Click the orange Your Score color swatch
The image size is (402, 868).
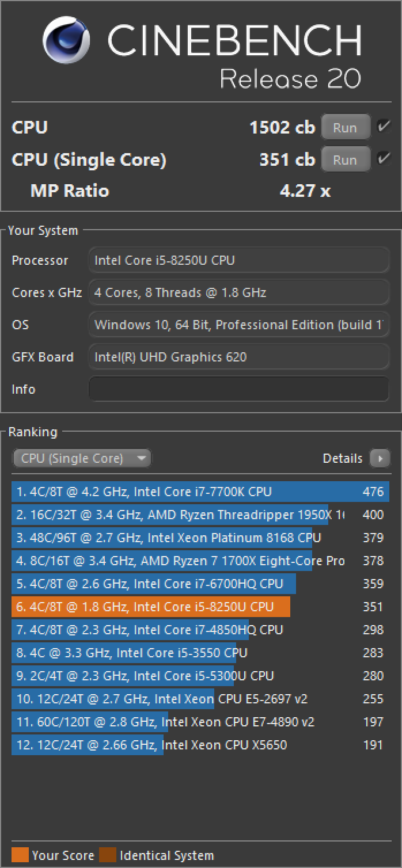click(20, 855)
